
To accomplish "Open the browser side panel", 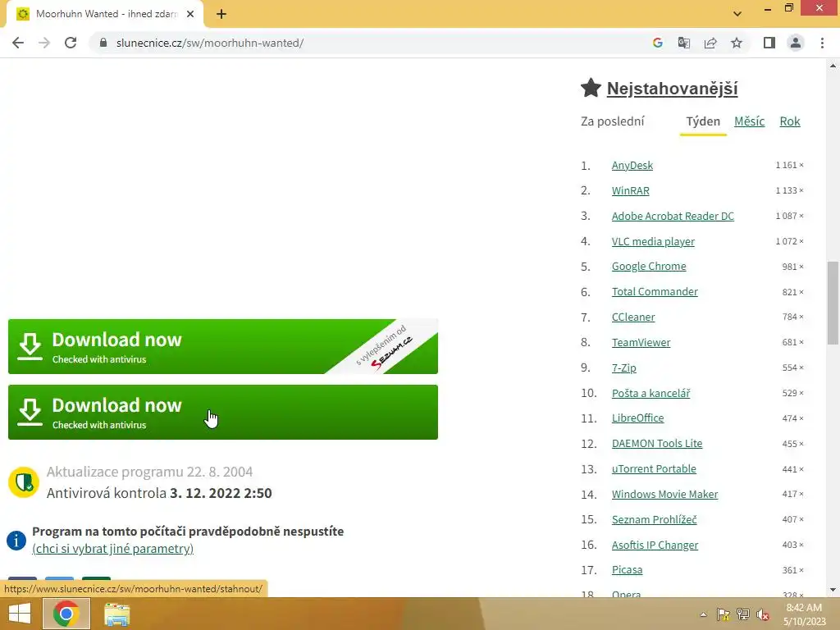I will pos(769,43).
